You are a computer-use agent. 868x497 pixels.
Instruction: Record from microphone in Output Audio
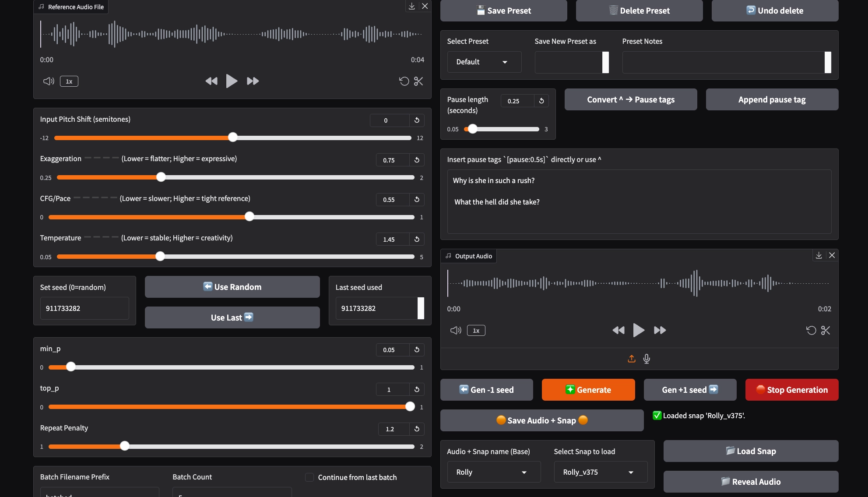(x=647, y=359)
